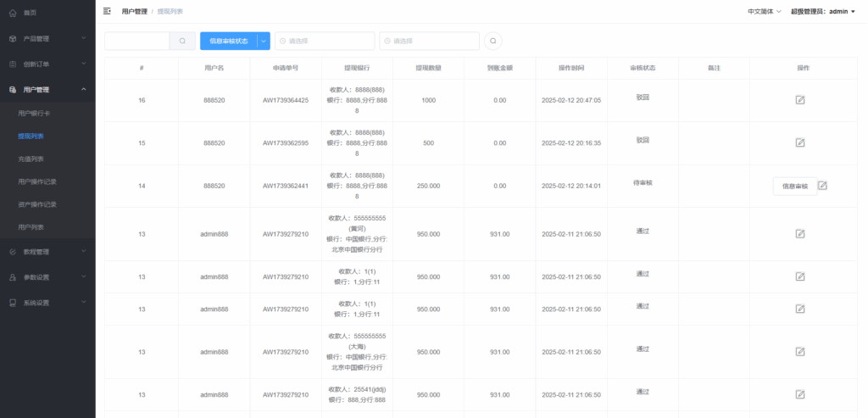Click the 信息审核 button in row 14
Screen dimensions: 868x418
pyautogui.click(x=795, y=187)
